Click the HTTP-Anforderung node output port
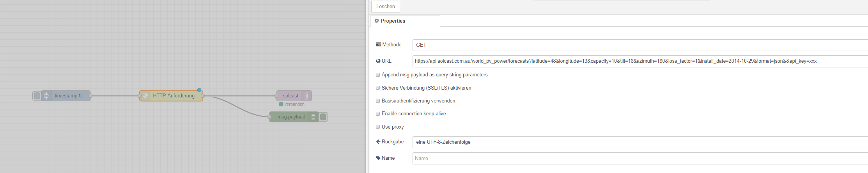This screenshot has width=868, height=173. [203, 96]
